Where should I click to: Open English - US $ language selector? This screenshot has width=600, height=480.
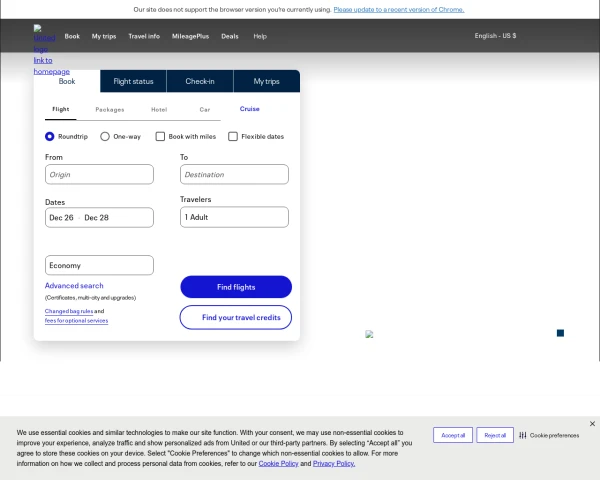tap(495, 36)
